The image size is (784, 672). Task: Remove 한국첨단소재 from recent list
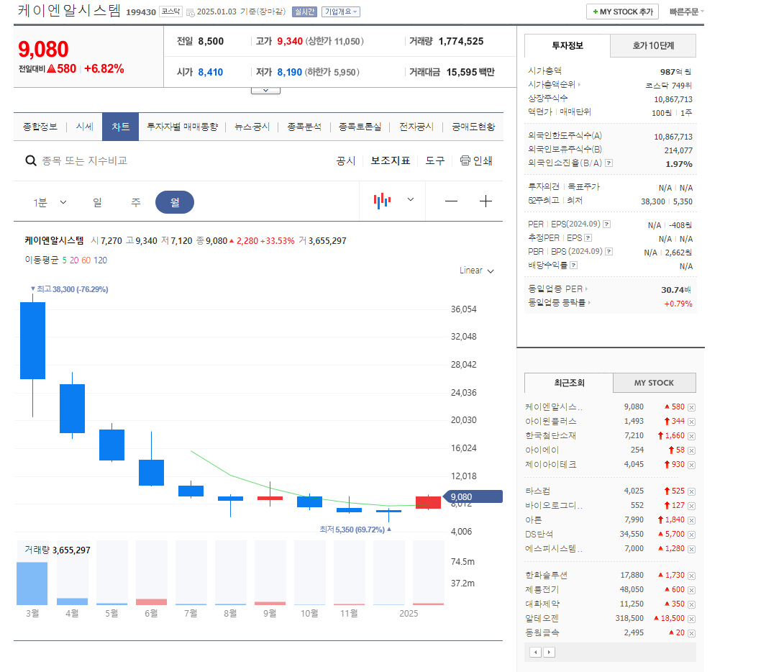691,437
